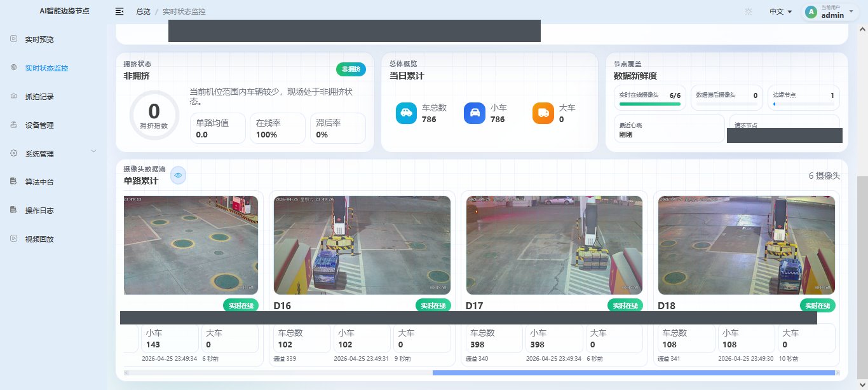The width and height of the screenshot is (868, 390).
Task: Click the orange 大车 truck icon
Action: pos(543,113)
